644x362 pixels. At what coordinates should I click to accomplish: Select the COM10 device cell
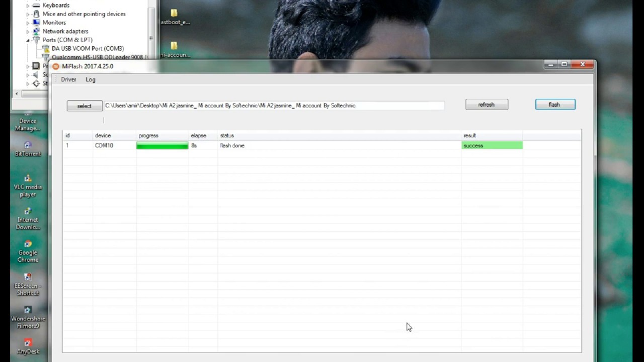pos(104,146)
